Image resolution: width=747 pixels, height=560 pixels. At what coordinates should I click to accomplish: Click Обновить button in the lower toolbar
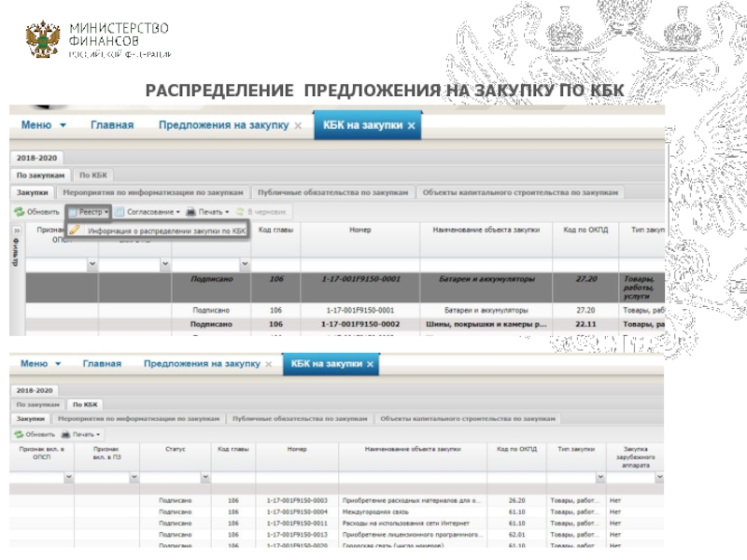pyautogui.click(x=35, y=434)
